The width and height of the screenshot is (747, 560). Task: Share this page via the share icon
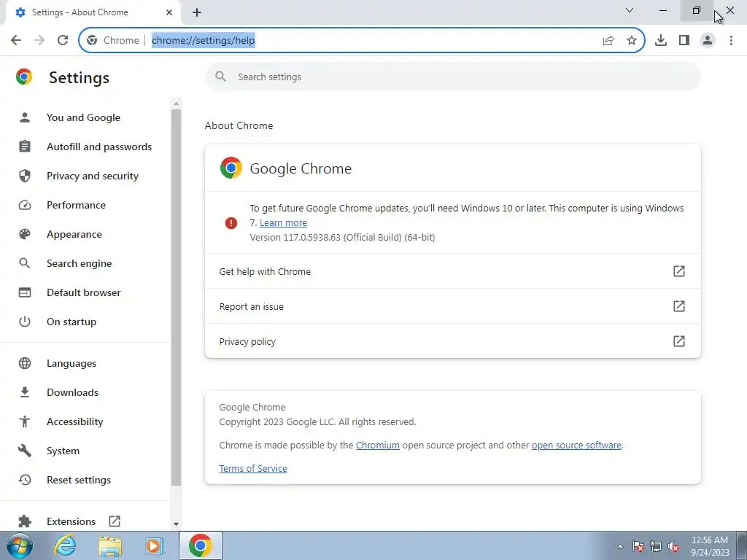click(x=608, y=41)
